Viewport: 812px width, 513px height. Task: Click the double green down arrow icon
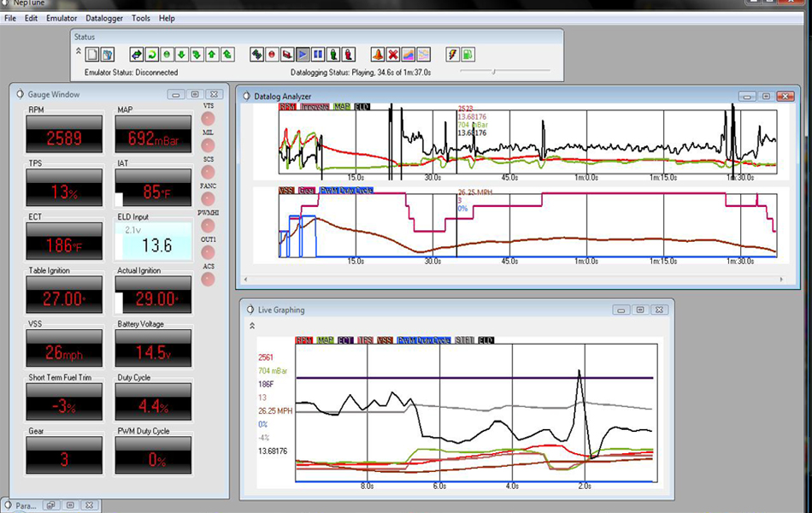(x=197, y=55)
